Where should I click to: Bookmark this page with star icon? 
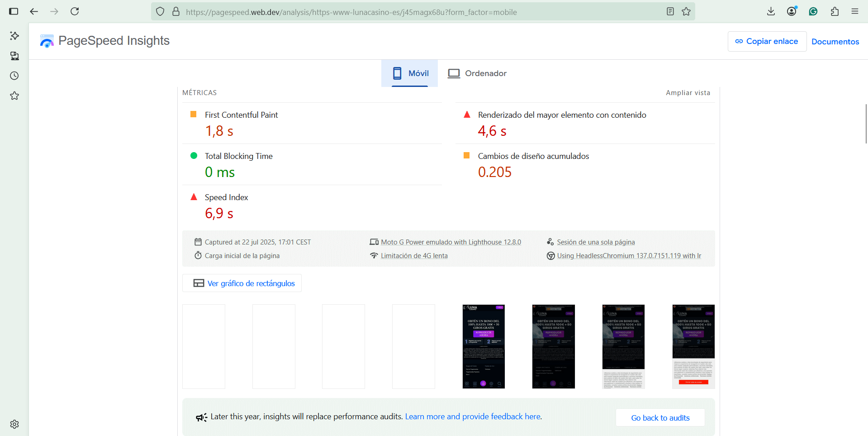pyautogui.click(x=686, y=12)
